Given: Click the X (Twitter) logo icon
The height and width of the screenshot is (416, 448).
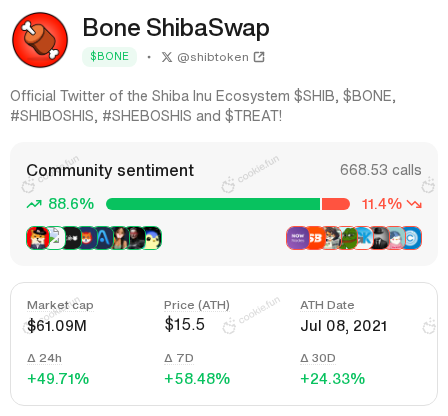Looking at the screenshot, I should click(x=167, y=57).
